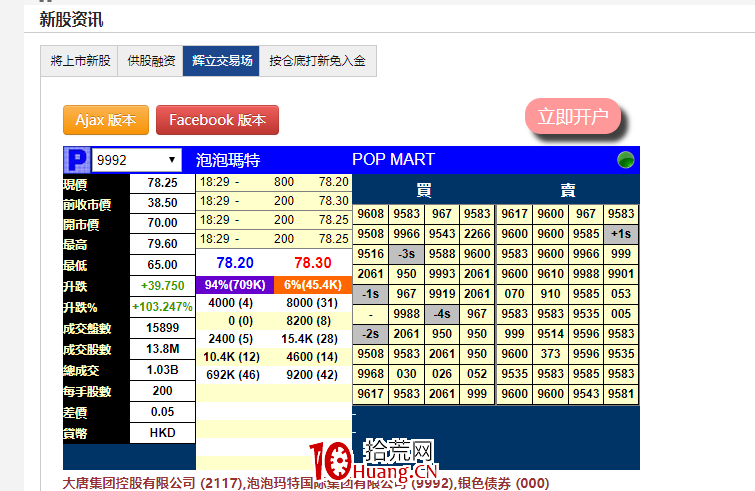
Task: Click broker cell 9610 in sell table
Action: pos(550,274)
